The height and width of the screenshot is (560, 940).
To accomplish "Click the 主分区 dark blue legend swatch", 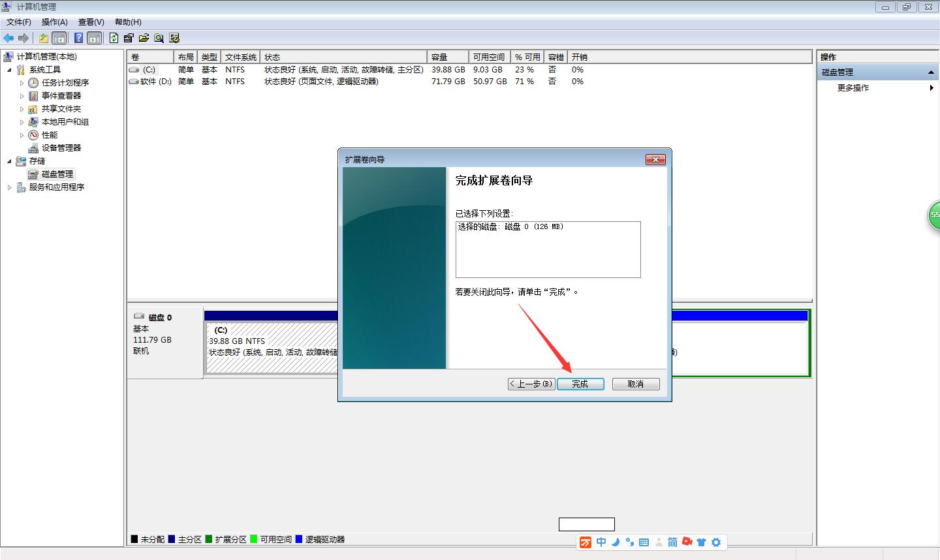I will [172, 539].
